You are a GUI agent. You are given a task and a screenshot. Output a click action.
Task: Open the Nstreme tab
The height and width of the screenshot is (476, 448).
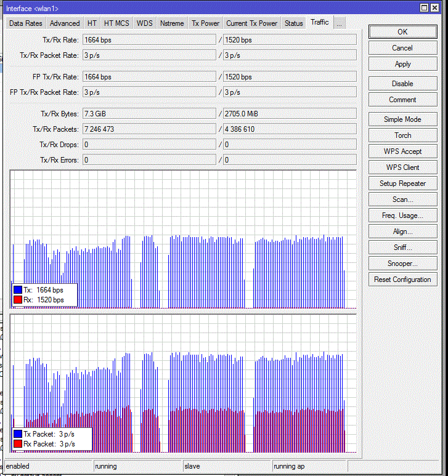pyautogui.click(x=172, y=23)
